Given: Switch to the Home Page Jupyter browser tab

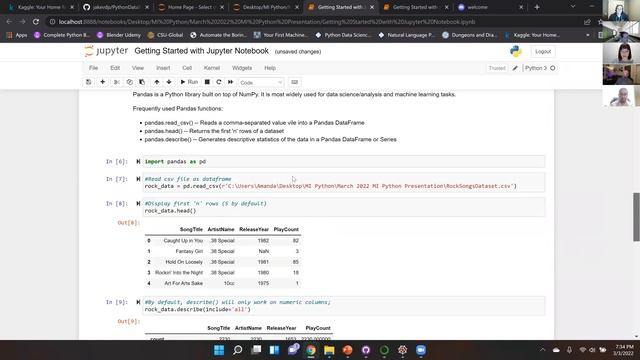Looking at the screenshot, I should click(191, 7).
